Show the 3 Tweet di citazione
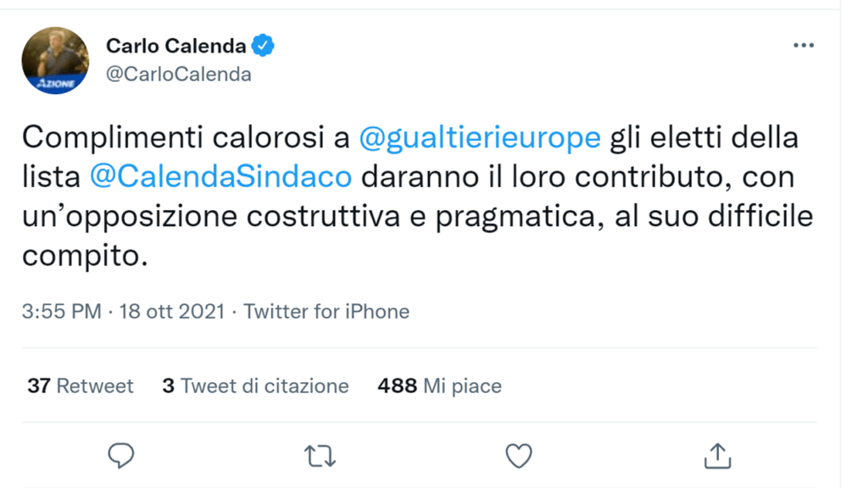 (255, 386)
